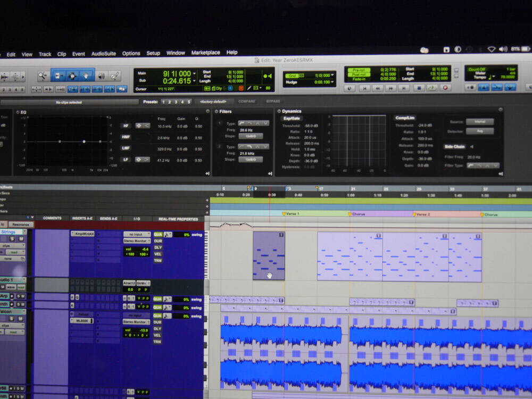Screen dimensions: 532x399
Task: Click the Go to End transport button
Action: pyautogui.click(x=404, y=88)
